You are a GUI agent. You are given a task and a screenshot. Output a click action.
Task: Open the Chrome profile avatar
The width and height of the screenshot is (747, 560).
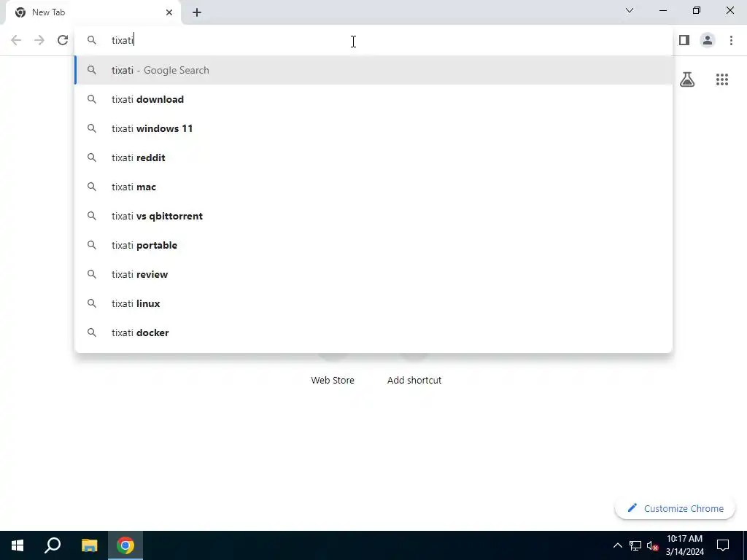(708, 40)
